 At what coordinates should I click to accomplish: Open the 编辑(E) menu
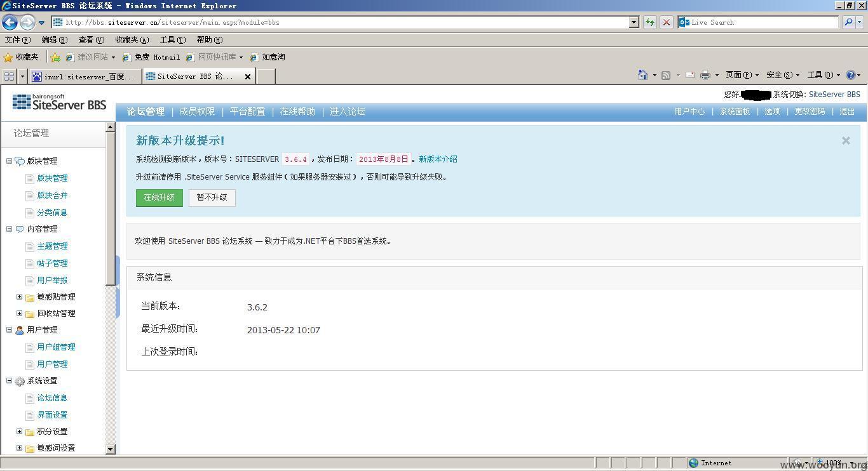coord(54,39)
